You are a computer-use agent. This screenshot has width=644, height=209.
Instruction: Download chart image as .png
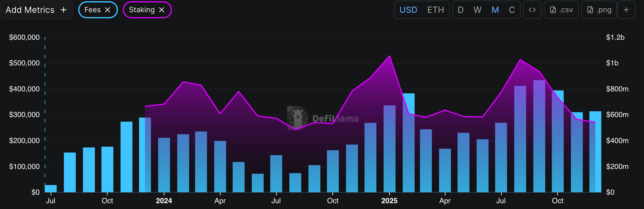pyautogui.click(x=599, y=10)
